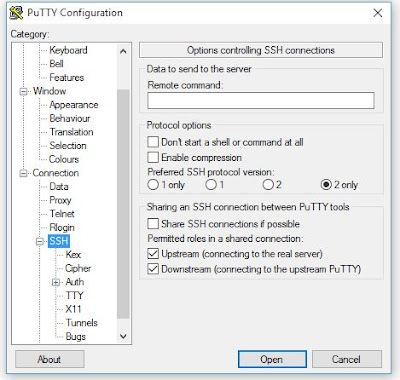The image size is (400, 380).
Task: Select the '1 only' SSH protocol radio button
Action: click(153, 185)
